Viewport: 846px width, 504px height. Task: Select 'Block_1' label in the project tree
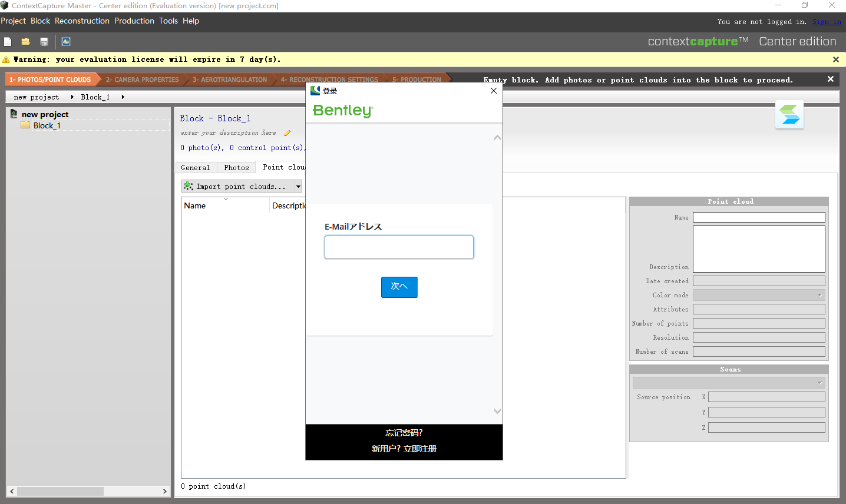pyautogui.click(x=47, y=125)
